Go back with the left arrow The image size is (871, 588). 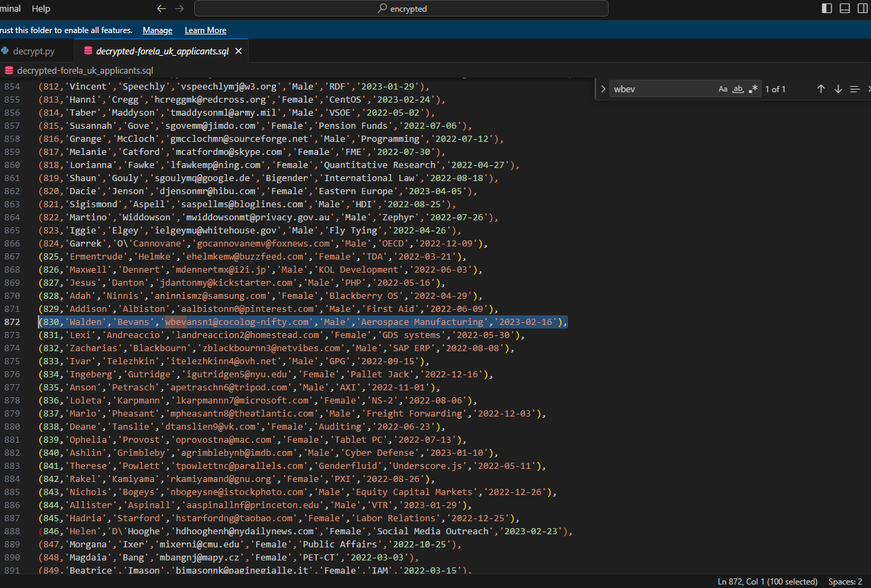[x=161, y=9]
